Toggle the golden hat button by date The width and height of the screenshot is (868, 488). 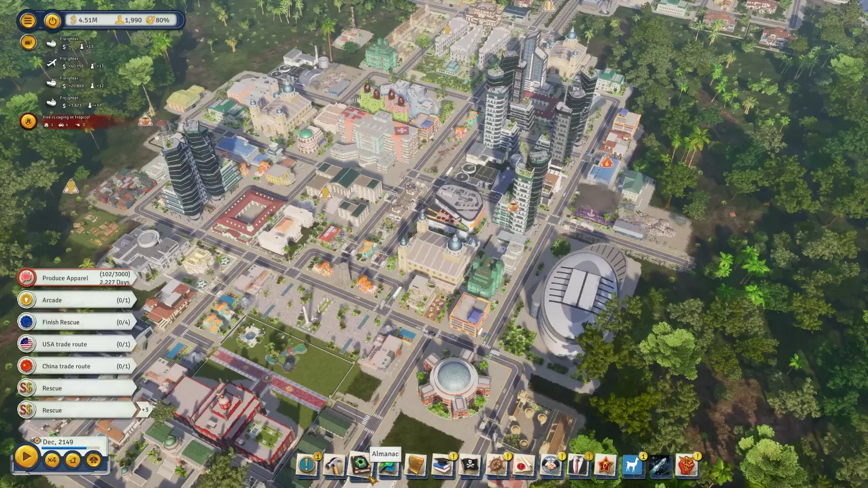click(94, 460)
